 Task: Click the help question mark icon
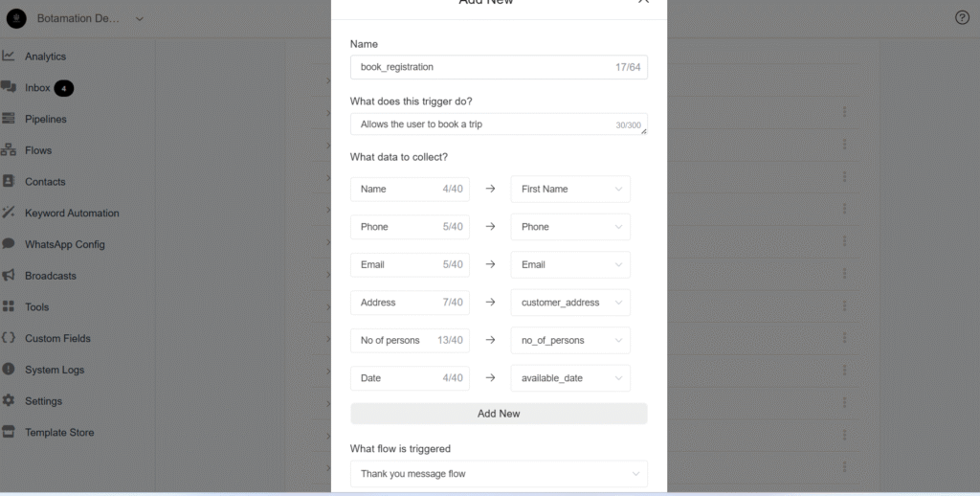[962, 17]
